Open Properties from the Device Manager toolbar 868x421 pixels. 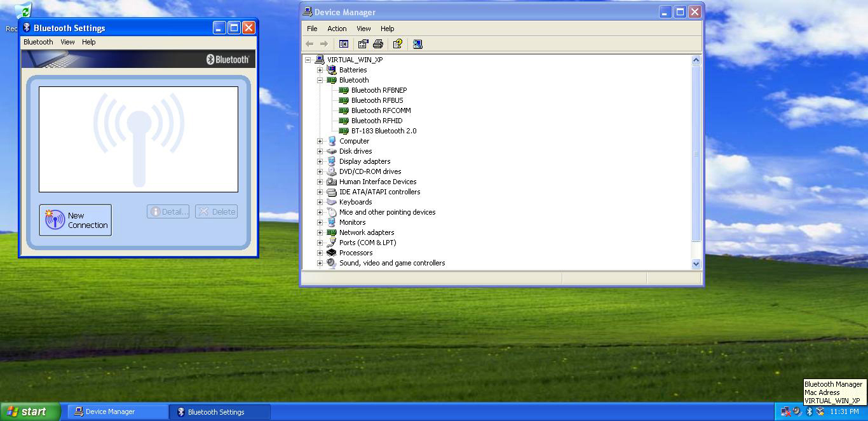tap(363, 44)
